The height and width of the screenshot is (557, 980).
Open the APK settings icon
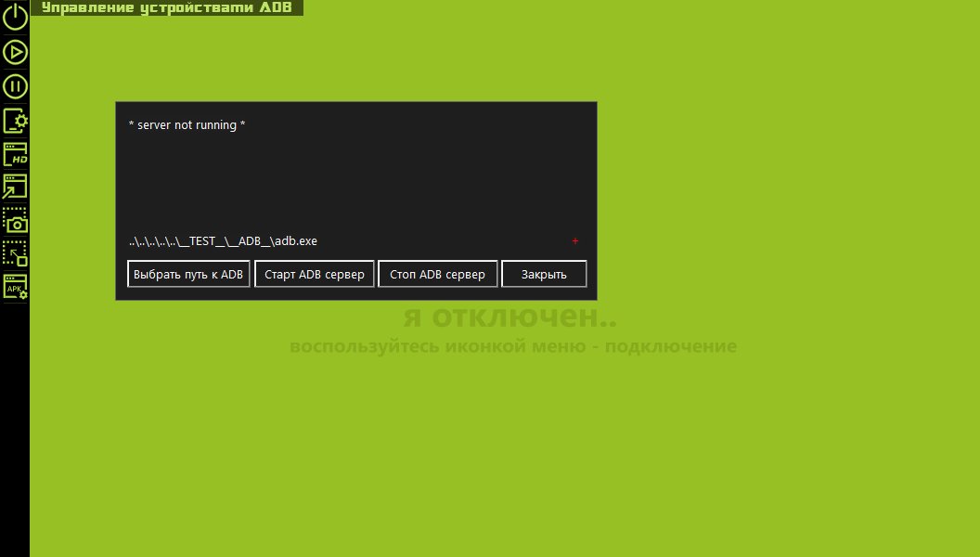[15, 286]
